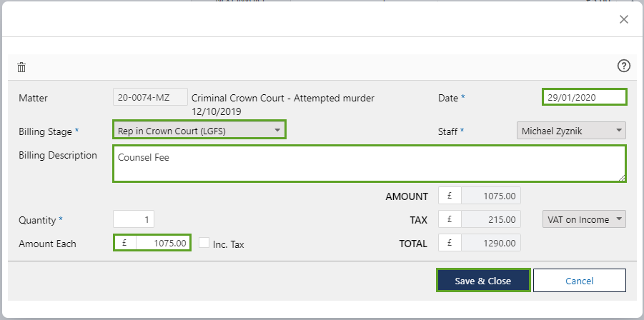Click the Billing Description resize handle
Screen dimensions: 644x320
coord(622,178)
